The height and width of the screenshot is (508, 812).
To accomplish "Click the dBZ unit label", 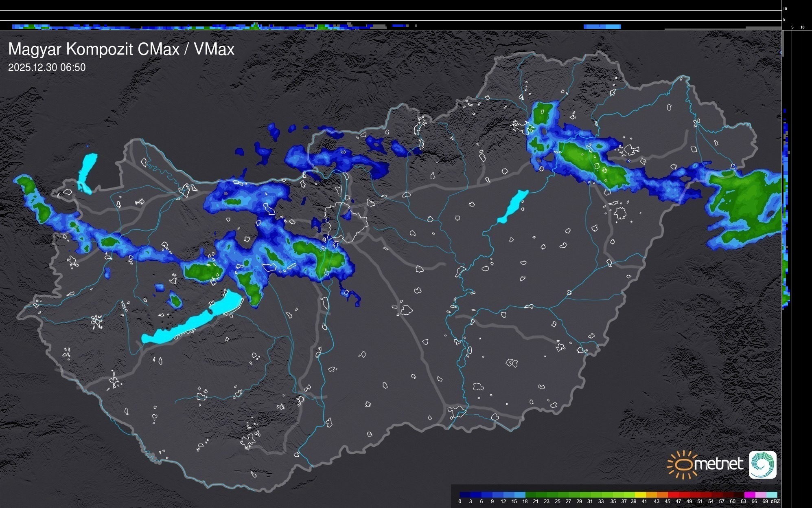I will pyautogui.click(x=775, y=501).
